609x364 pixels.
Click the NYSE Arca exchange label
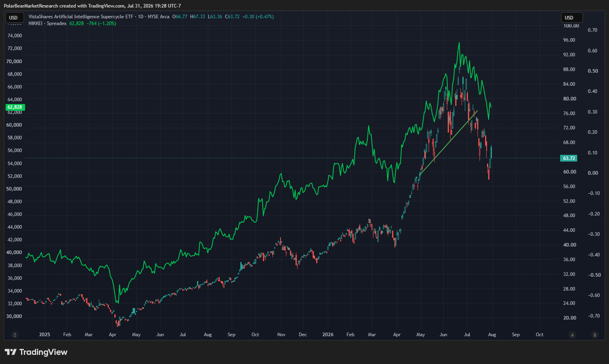click(159, 17)
